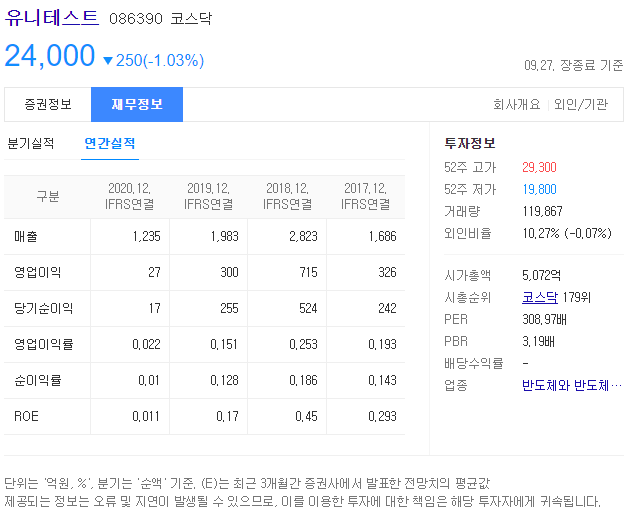The height and width of the screenshot is (517, 627).
Task: Click the 순이익률 value 0.128
Action: point(224,380)
